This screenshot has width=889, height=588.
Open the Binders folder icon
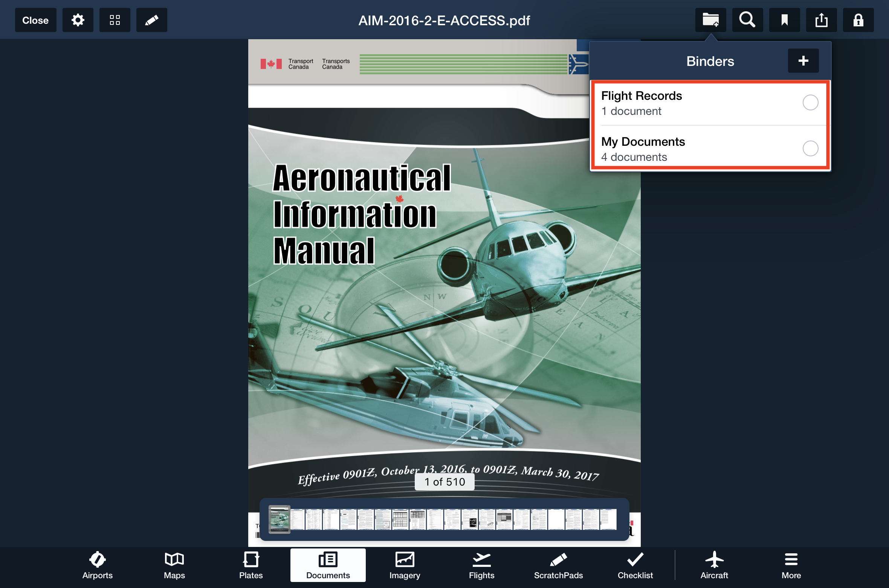(x=710, y=20)
